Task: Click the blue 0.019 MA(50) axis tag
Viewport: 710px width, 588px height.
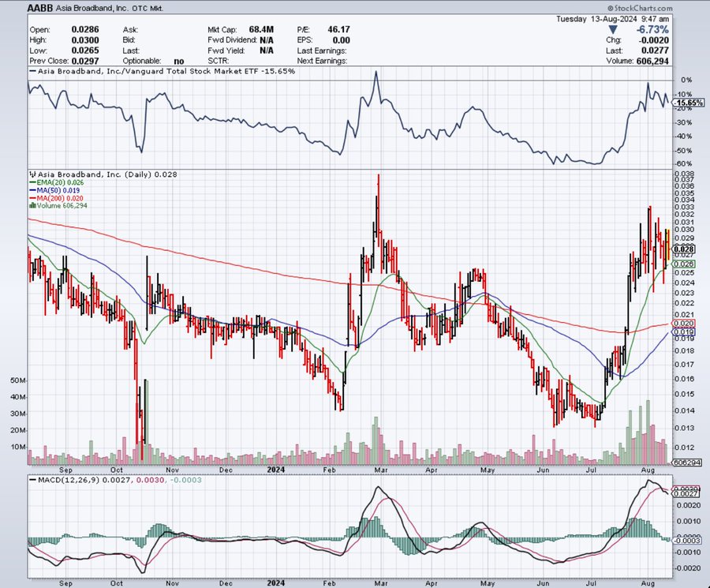Action: pos(684,332)
